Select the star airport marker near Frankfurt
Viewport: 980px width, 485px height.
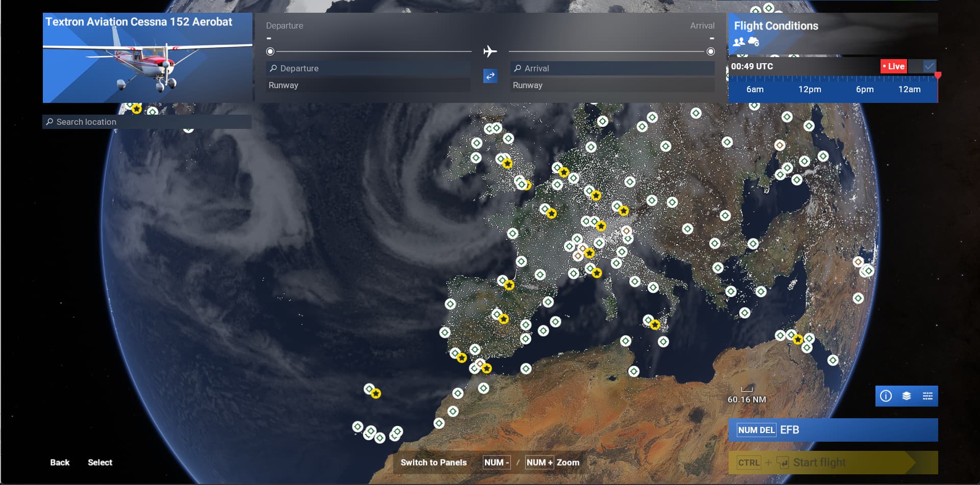tap(596, 195)
